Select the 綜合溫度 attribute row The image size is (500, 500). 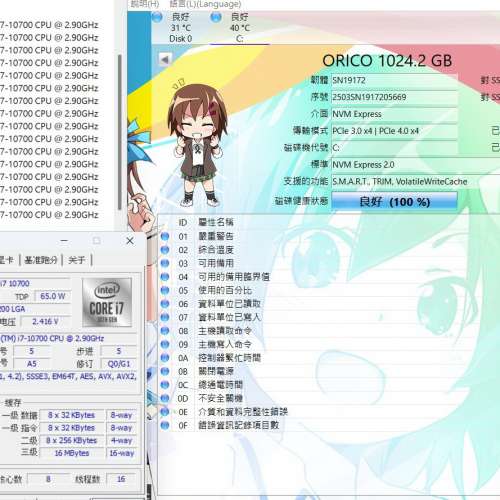coord(328,250)
